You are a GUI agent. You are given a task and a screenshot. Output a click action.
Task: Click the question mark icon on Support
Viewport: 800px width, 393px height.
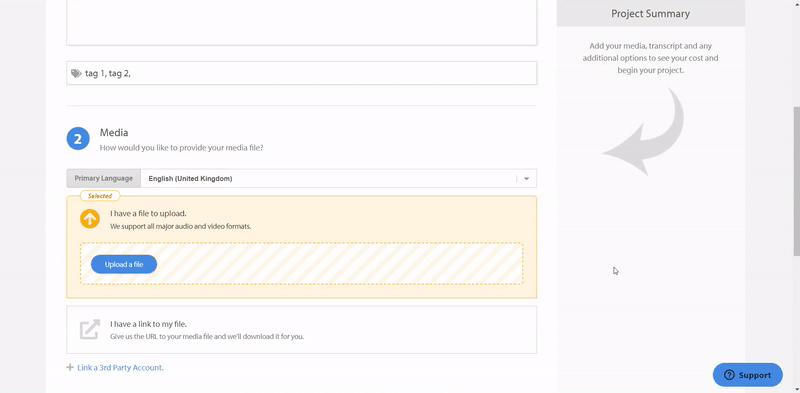tap(729, 375)
